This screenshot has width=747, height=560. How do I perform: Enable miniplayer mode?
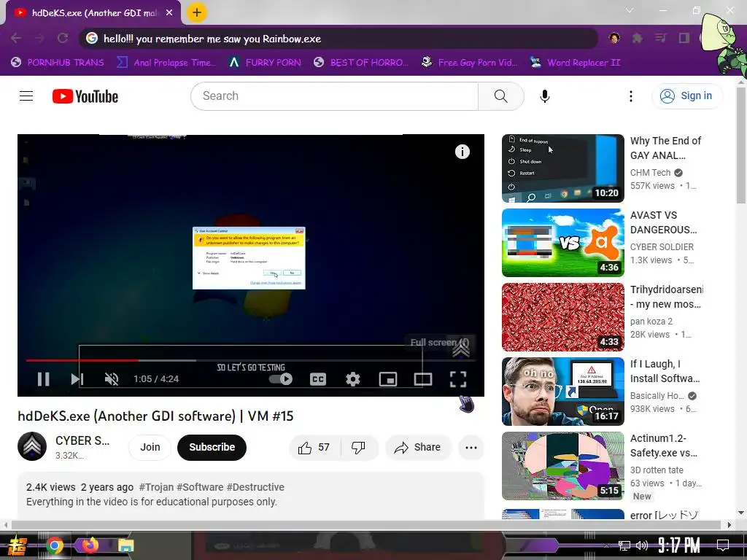(x=388, y=379)
